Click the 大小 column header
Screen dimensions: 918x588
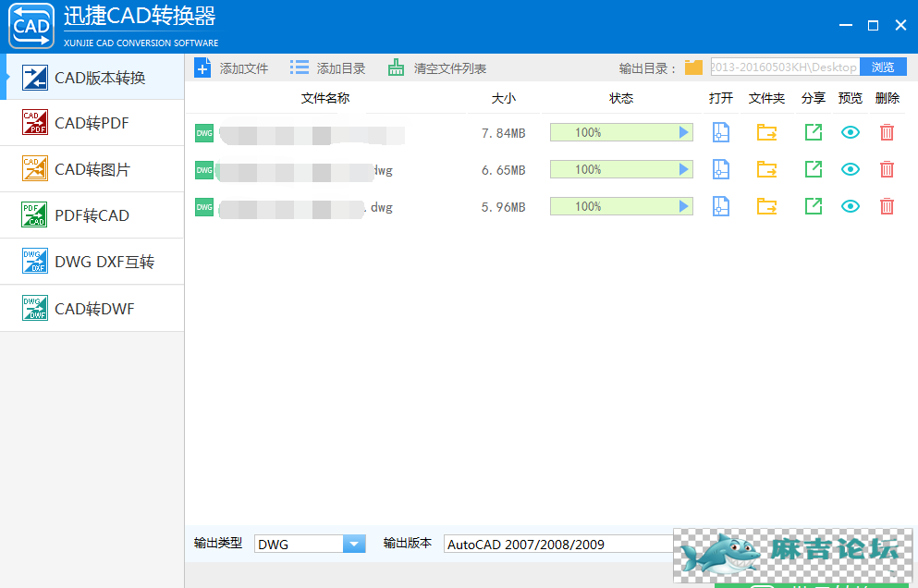point(504,98)
